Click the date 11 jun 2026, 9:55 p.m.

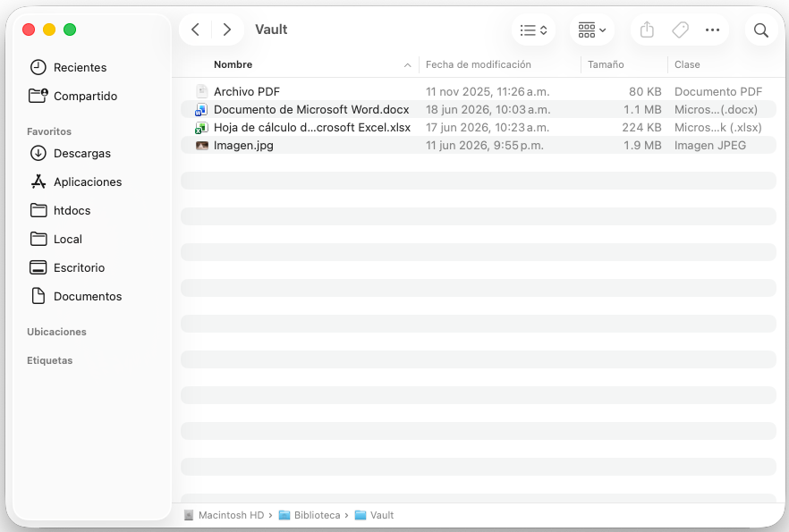tap(485, 146)
